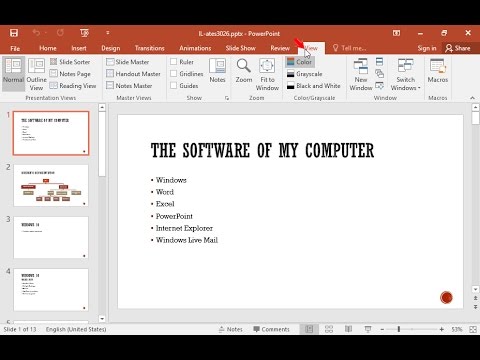The width and height of the screenshot is (480, 360).
Task: Select slide 4 thumbnail
Action: click(51, 289)
